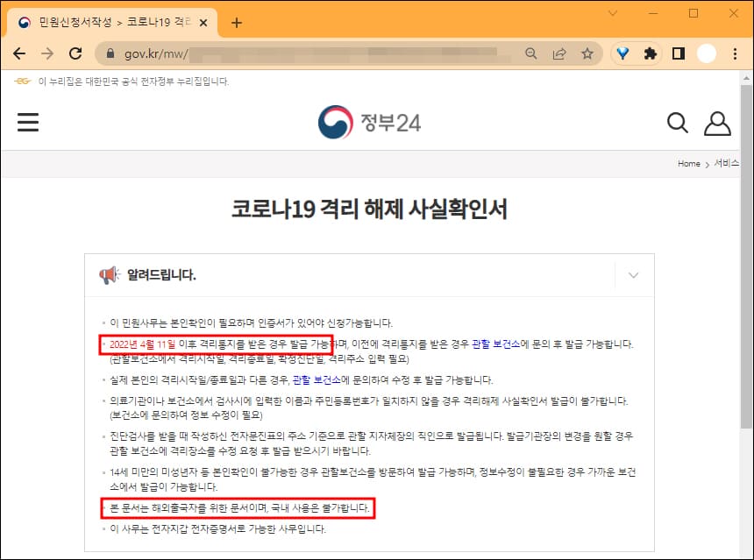Click the zoom icon in the address bar
The height and width of the screenshot is (560, 754).
pyautogui.click(x=531, y=53)
